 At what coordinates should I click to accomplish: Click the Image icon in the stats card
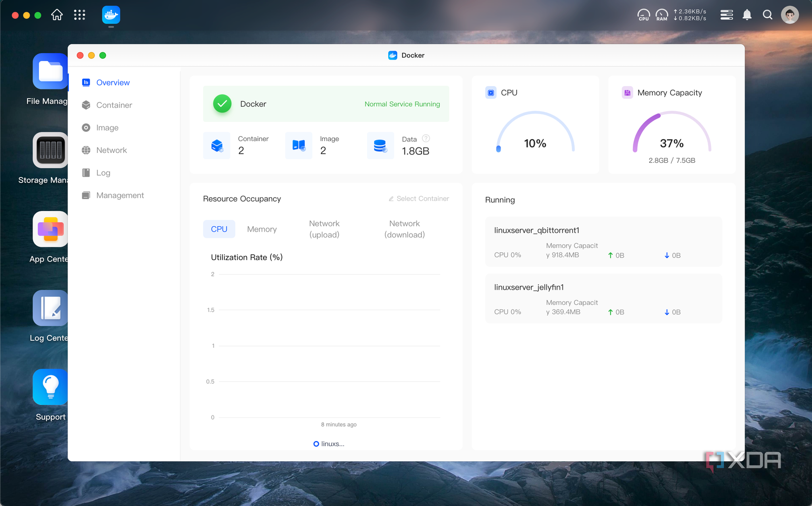[299, 146]
